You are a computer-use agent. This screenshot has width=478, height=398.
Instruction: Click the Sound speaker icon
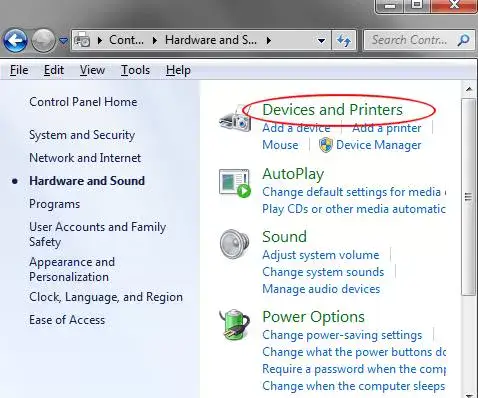(234, 244)
